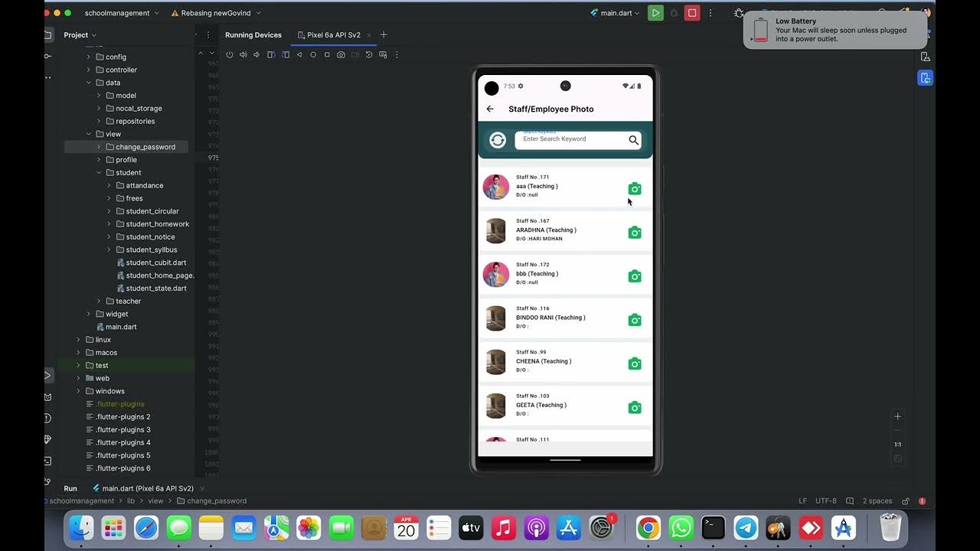Image resolution: width=980 pixels, height=551 pixels.
Task: Tap the camera icon for staff aaa
Action: pyautogui.click(x=635, y=189)
